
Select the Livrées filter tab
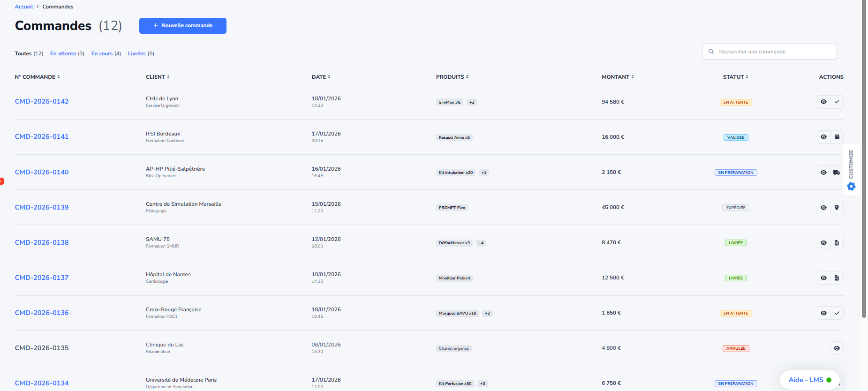(141, 53)
